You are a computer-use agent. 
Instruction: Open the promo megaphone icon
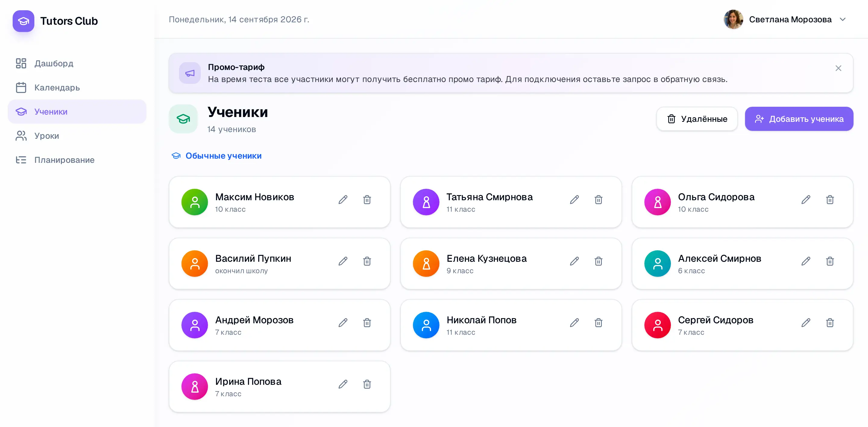[190, 73]
